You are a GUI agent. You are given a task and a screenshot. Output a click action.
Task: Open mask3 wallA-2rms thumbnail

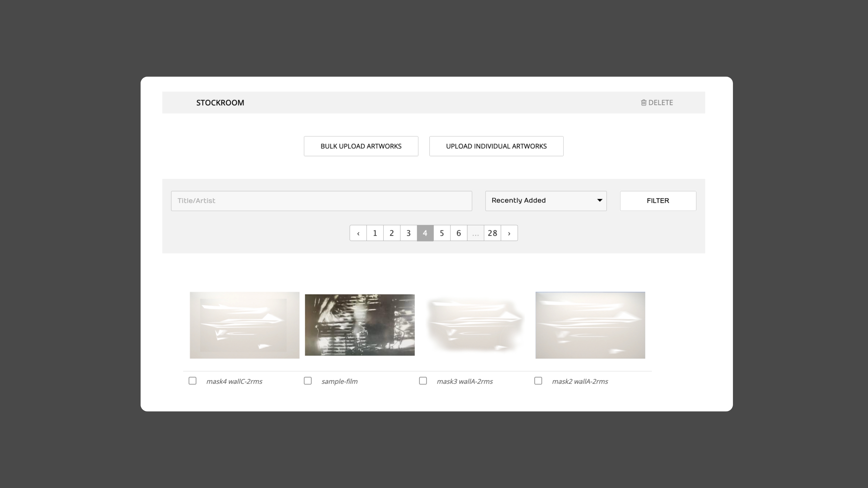[x=475, y=325]
